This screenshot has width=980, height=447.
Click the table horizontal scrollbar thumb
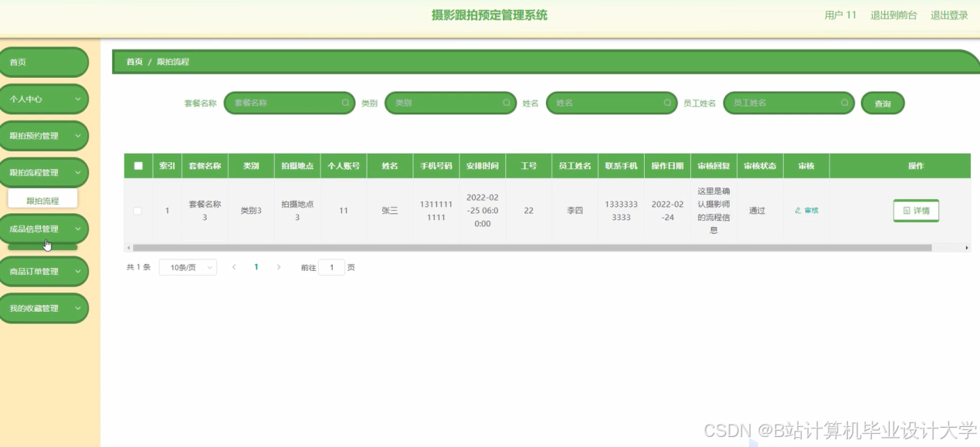(532, 248)
